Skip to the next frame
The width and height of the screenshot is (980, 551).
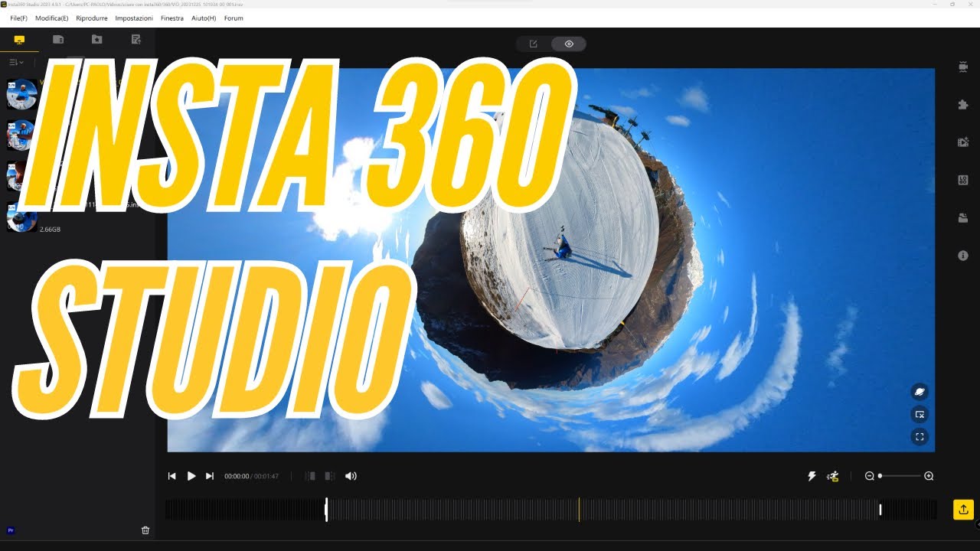pos(210,476)
